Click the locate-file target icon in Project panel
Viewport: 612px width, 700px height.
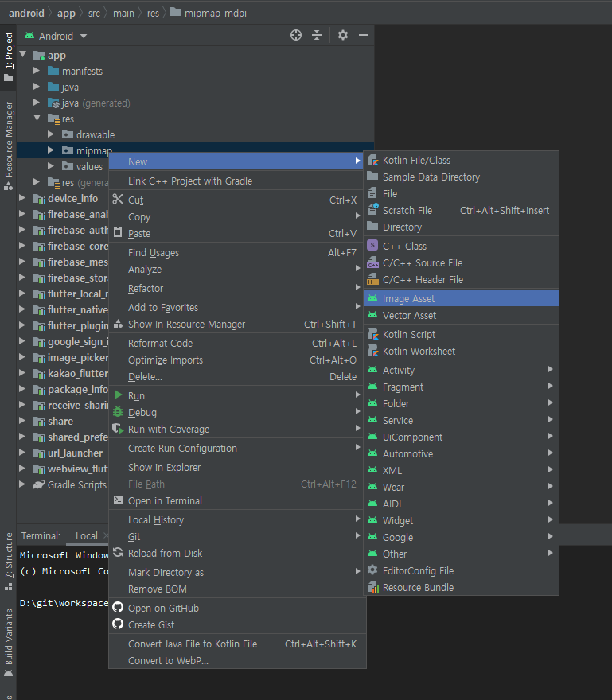pos(296,35)
